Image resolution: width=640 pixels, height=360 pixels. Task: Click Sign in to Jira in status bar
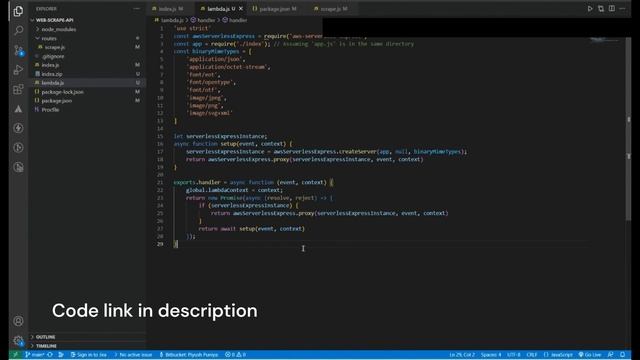pos(89,355)
